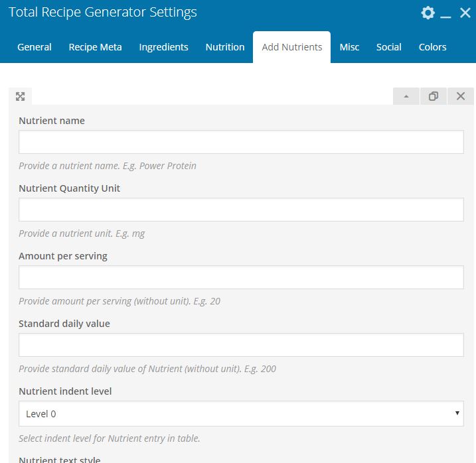Open the settings gear icon in header

pyautogui.click(x=428, y=13)
